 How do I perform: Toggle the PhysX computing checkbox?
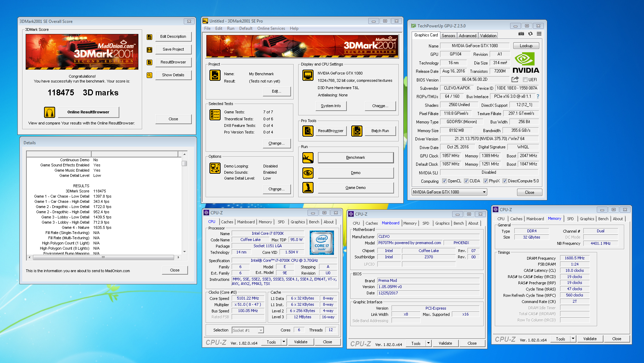(486, 181)
